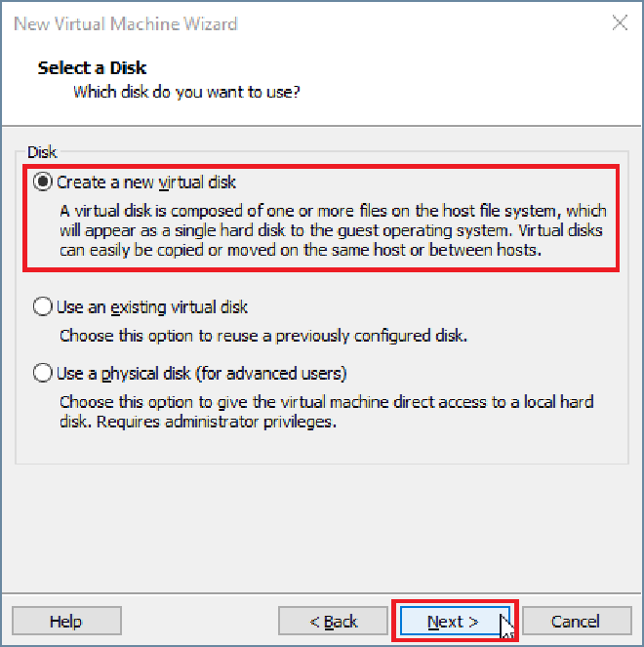The width and height of the screenshot is (644, 647).
Task: Click the 'Create a new virtual disk' label text
Action: point(146,182)
